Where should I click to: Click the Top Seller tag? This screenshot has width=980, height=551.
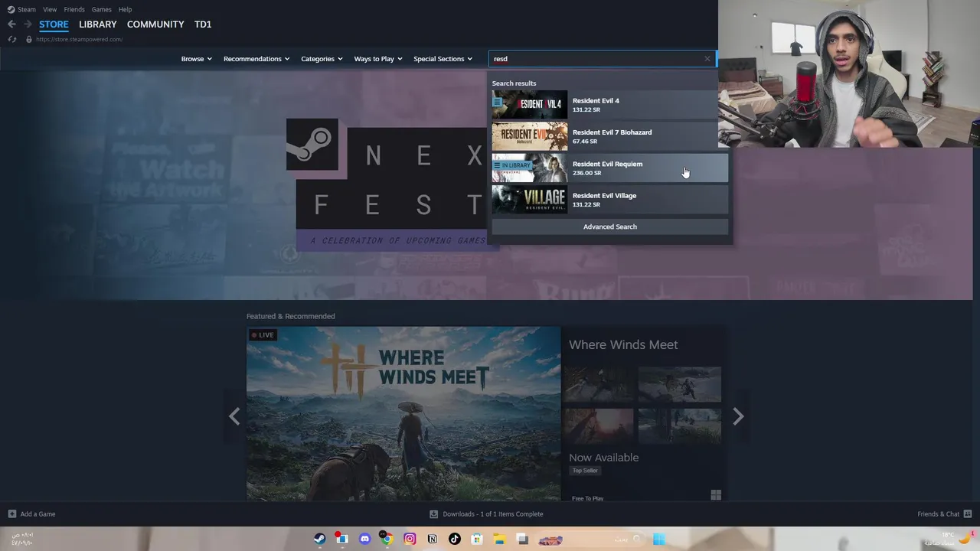click(585, 471)
